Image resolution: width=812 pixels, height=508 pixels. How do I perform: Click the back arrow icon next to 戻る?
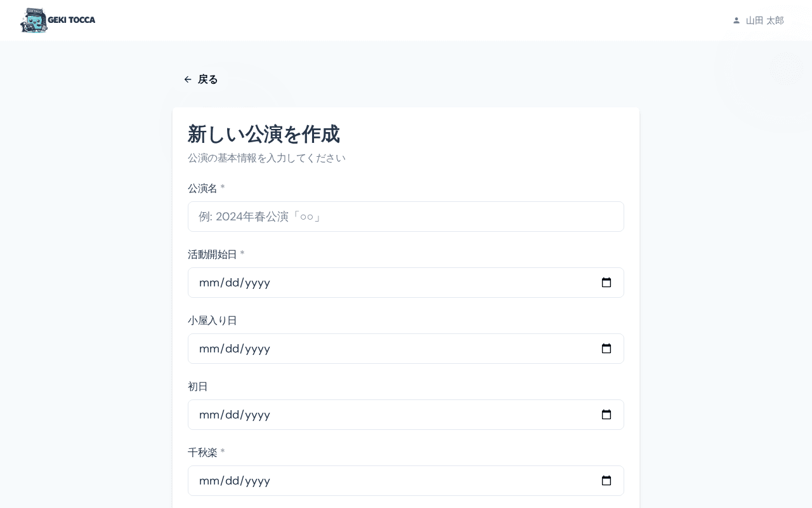click(x=188, y=79)
